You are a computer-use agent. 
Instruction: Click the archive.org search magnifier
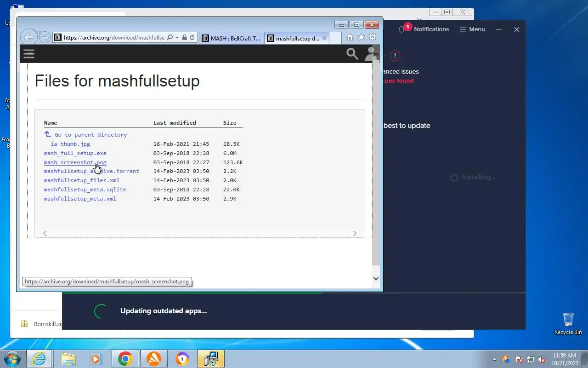(352, 54)
